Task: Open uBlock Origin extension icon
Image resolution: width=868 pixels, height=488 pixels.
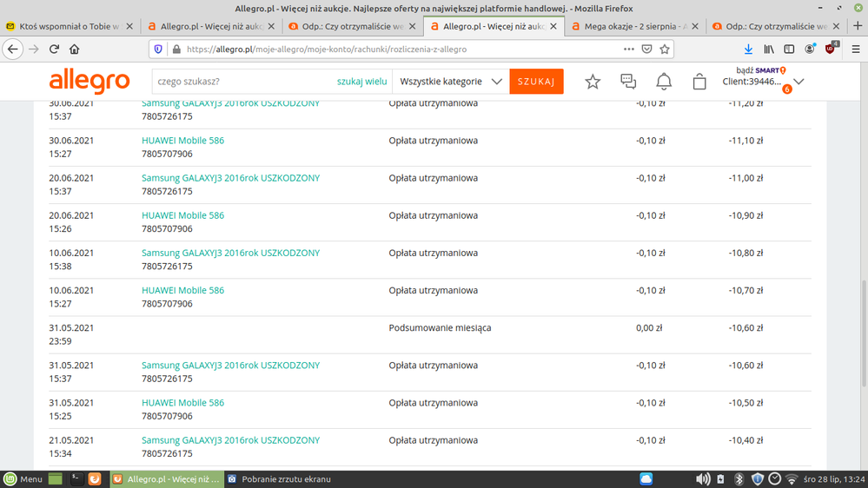Action: [x=831, y=49]
